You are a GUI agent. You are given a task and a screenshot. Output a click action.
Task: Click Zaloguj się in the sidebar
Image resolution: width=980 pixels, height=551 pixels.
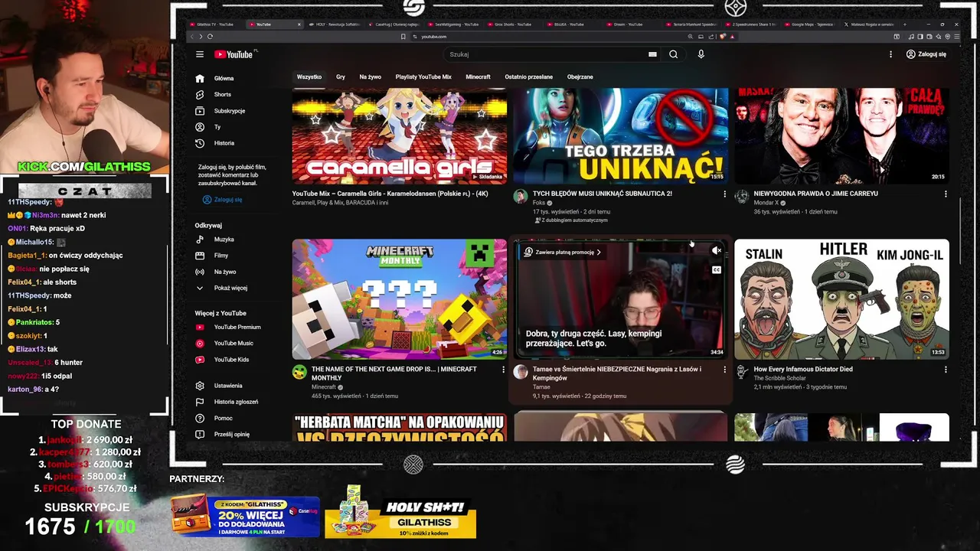[x=223, y=200]
